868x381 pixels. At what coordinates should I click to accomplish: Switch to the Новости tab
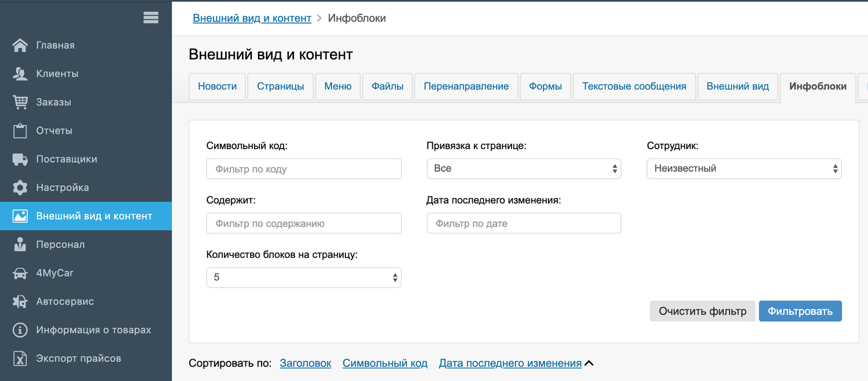(217, 87)
